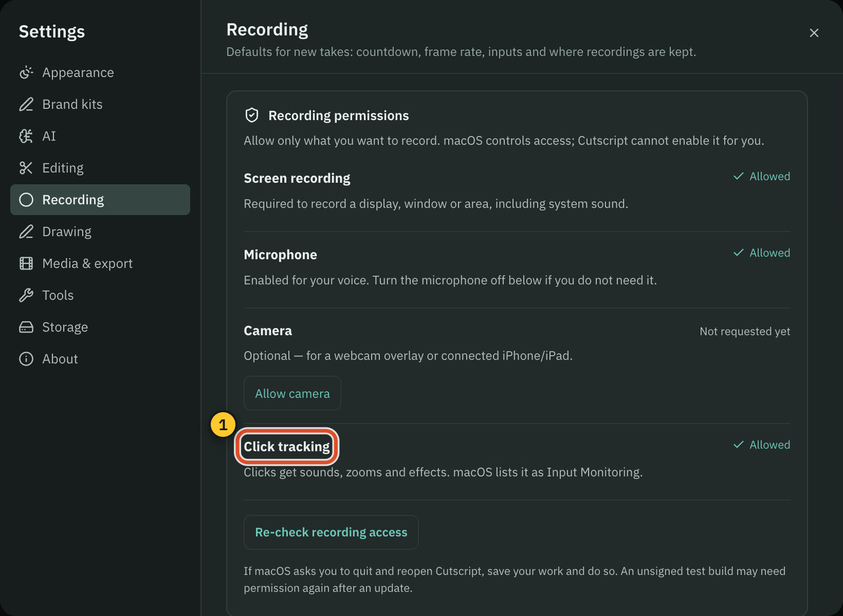
Task: Click the shield icon beside Recording permissions
Action: point(252,115)
